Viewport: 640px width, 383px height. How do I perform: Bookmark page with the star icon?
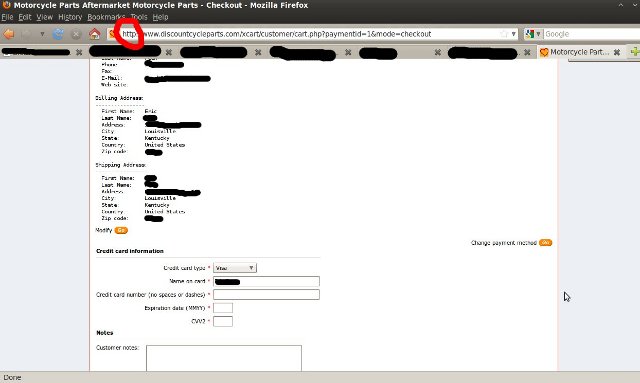[x=504, y=34]
